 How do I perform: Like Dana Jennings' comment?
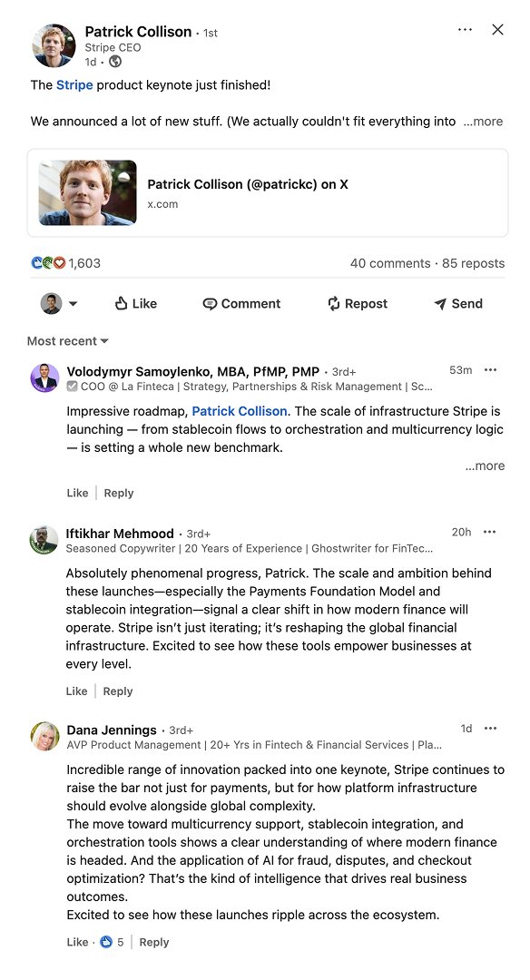point(77,942)
